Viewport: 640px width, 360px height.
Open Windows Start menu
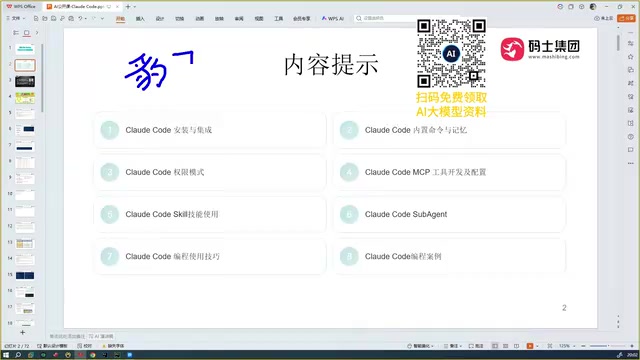click(6, 355)
